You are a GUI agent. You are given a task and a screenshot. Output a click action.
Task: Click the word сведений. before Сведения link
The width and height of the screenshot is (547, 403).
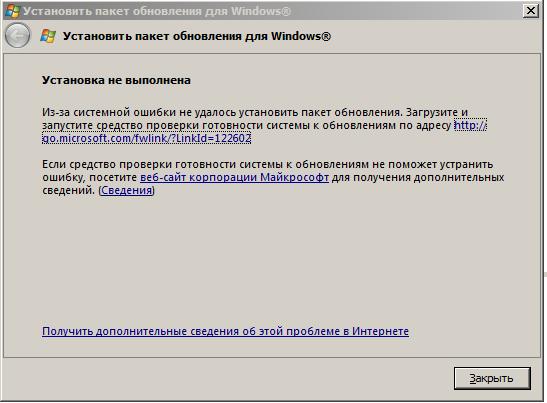pos(68,191)
